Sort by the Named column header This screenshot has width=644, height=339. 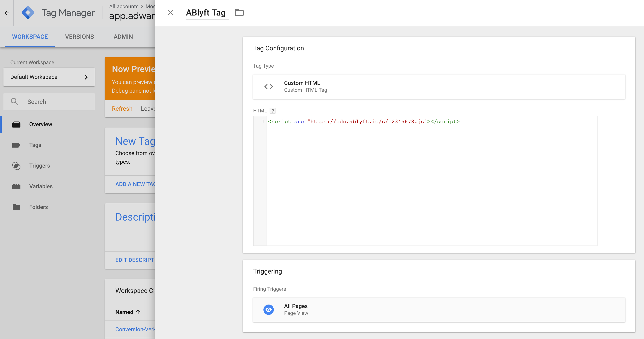click(128, 312)
